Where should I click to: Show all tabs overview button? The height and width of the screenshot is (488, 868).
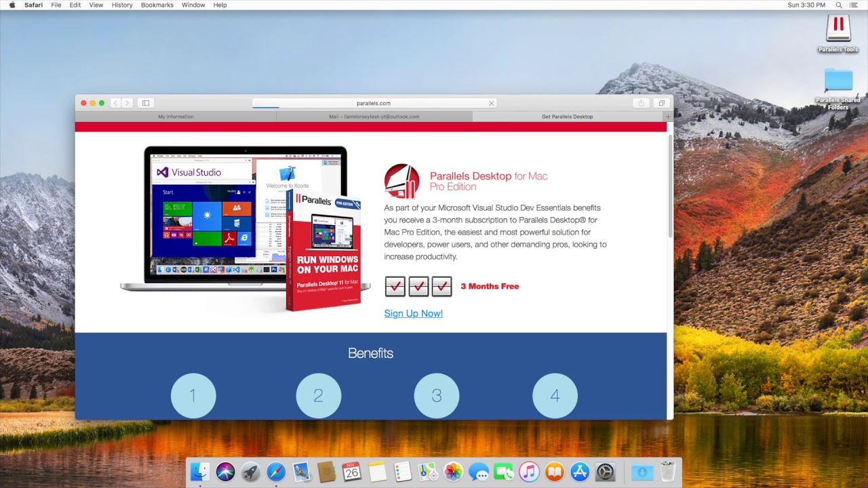tap(661, 103)
